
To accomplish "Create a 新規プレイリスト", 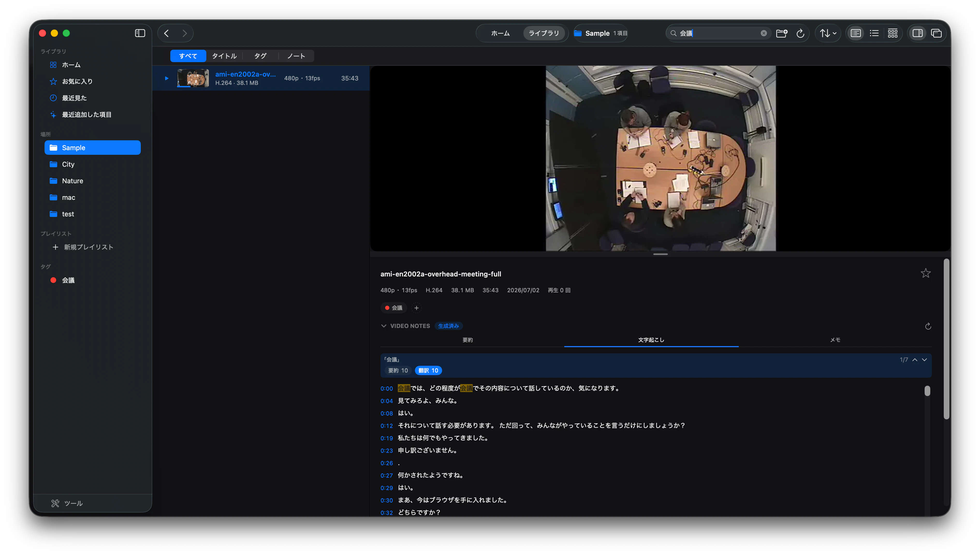I will (83, 247).
